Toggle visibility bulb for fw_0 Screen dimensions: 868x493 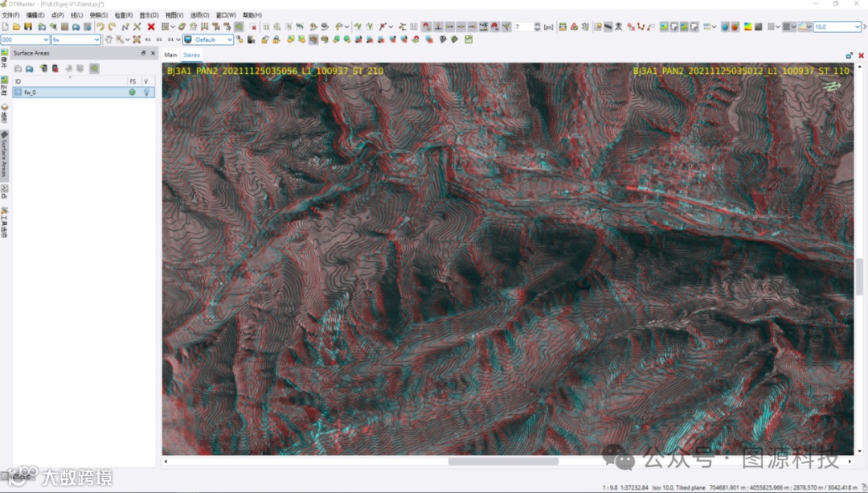pyautogui.click(x=146, y=92)
